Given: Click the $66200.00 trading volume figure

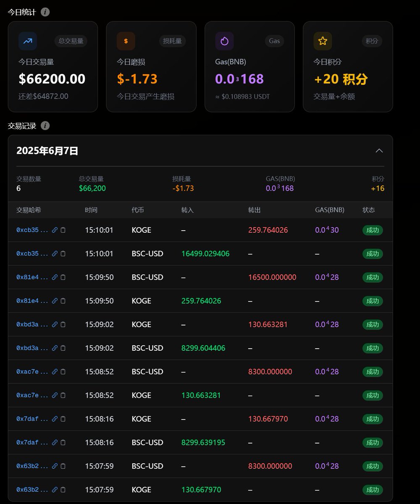Looking at the screenshot, I should [x=52, y=79].
